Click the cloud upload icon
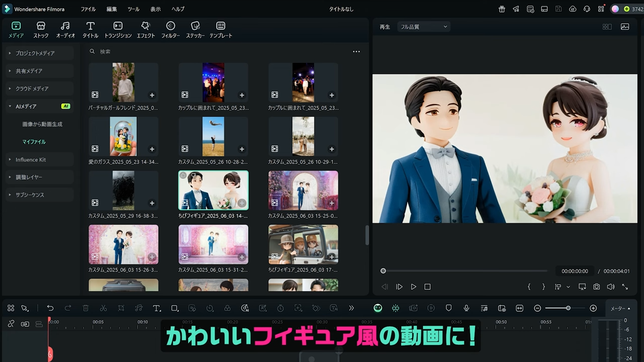Image resolution: width=644 pixels, height=362 pixels. pos(573,9)
